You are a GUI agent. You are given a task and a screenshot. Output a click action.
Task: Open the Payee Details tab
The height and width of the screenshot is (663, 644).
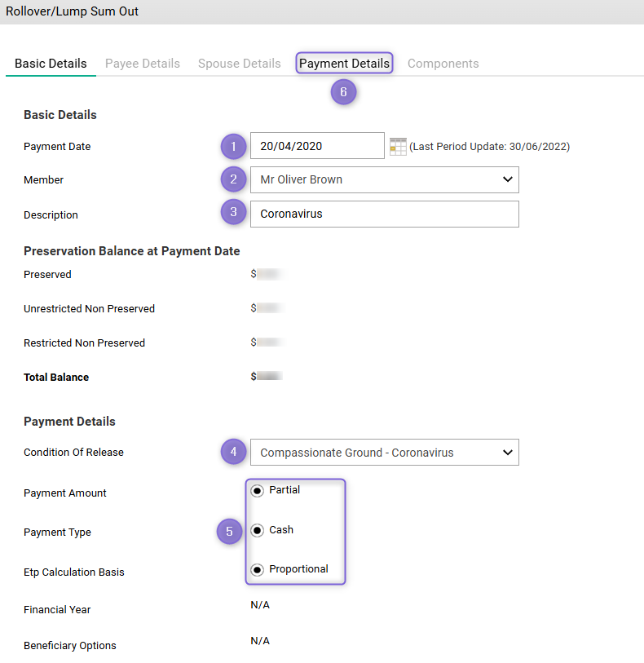[143, 64]
